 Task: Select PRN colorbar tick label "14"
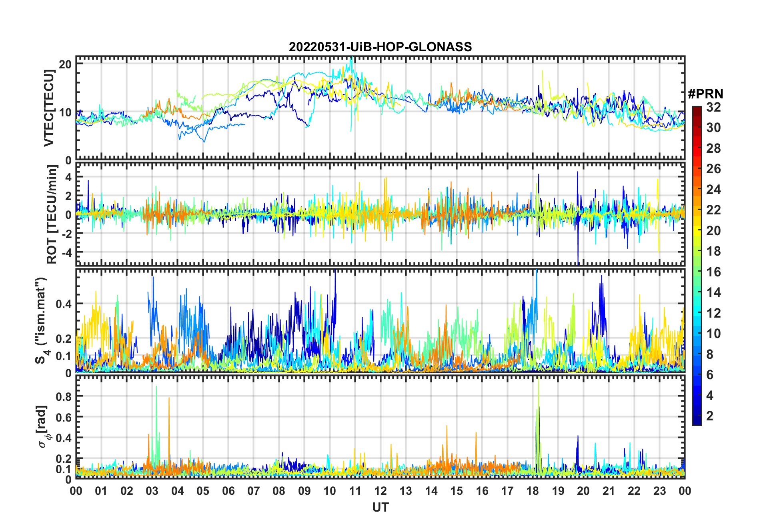coord(713,292)
